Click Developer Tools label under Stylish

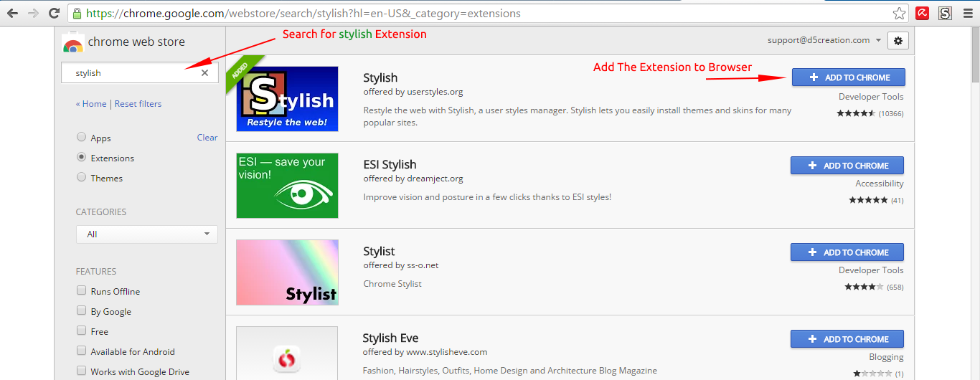[871, 97]
